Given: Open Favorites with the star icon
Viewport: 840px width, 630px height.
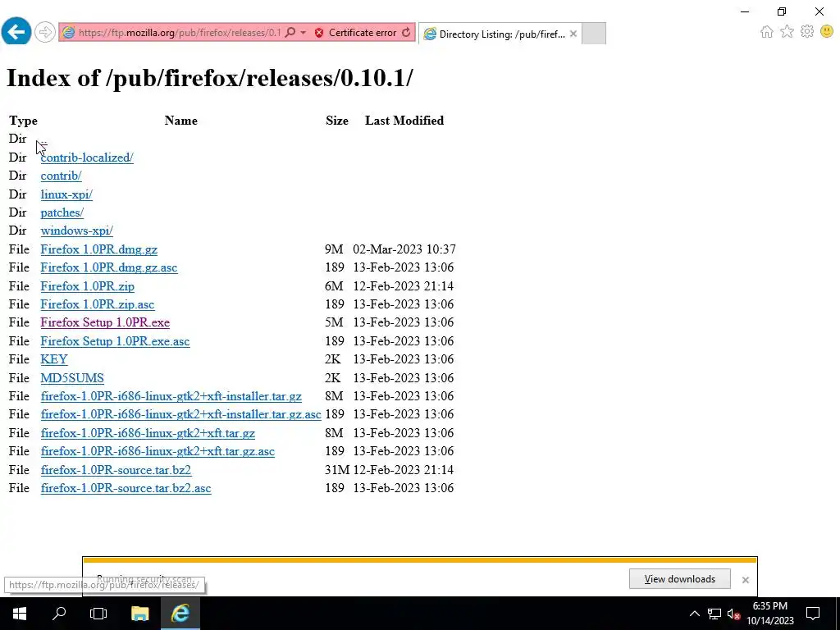Looking at the screenshot, I should click(787, 32).
